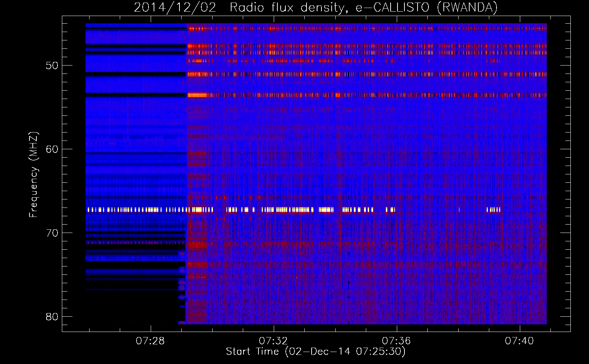Select the 80 frequency tick label
Screen dimensions: 589x364
pos(52,317)
